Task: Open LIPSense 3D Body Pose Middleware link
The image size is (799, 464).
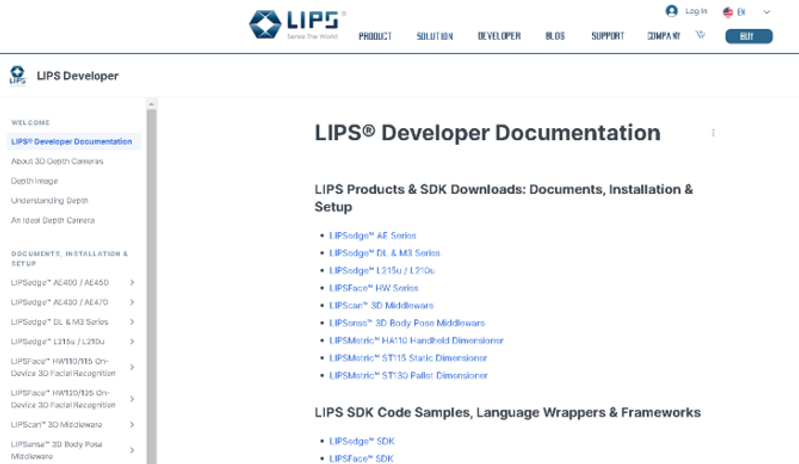Action: (407, 323)
